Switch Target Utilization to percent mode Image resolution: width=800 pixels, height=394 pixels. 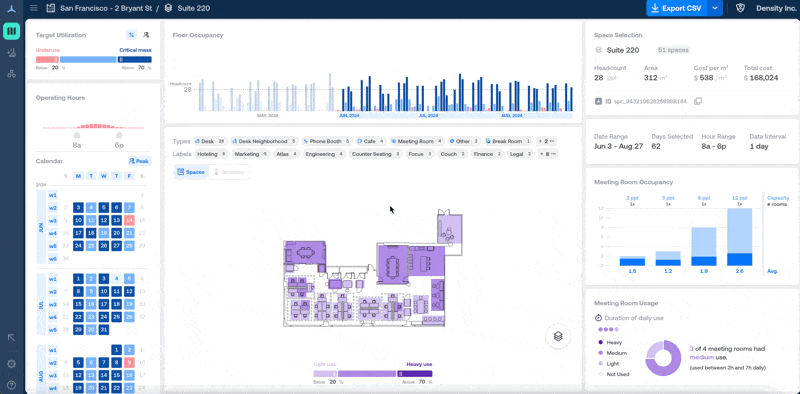(x=131, y=35)
